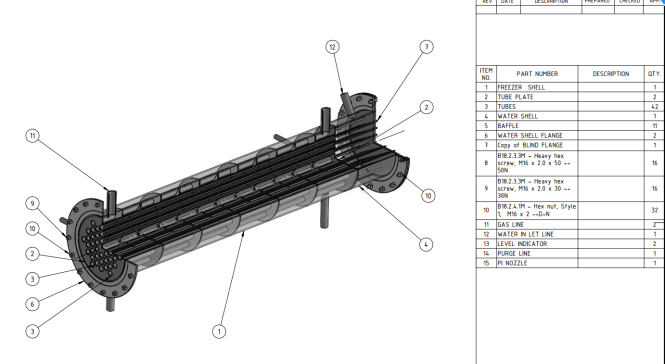
Task: Select the Hex nut, Style 1 part cell
Action: point(537,210)
